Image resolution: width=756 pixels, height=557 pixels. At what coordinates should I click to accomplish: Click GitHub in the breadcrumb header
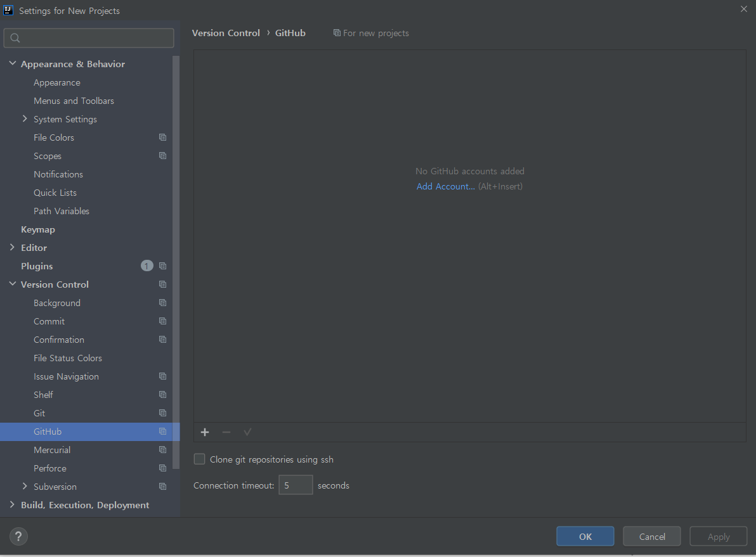tap(290, 33)
